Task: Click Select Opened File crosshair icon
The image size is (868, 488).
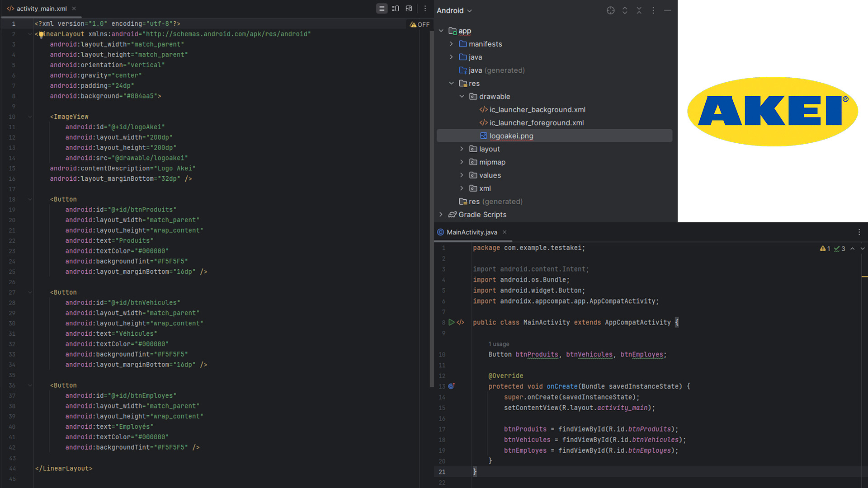Action: tap(610, 10)
